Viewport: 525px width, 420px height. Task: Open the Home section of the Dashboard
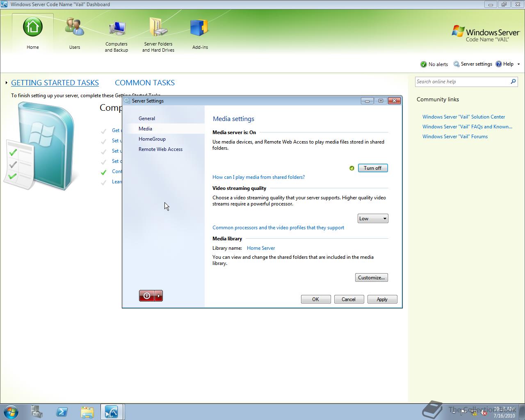(x=33, y=34)
